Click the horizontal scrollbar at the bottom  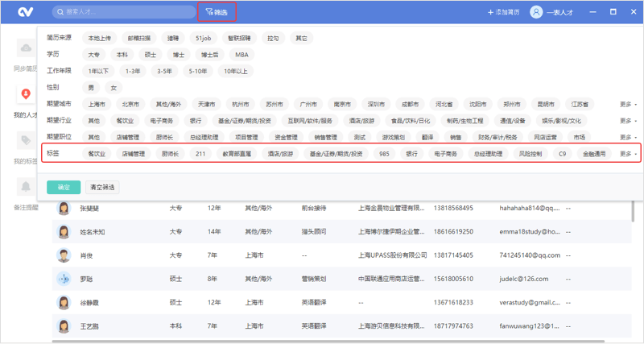point(328,341)
